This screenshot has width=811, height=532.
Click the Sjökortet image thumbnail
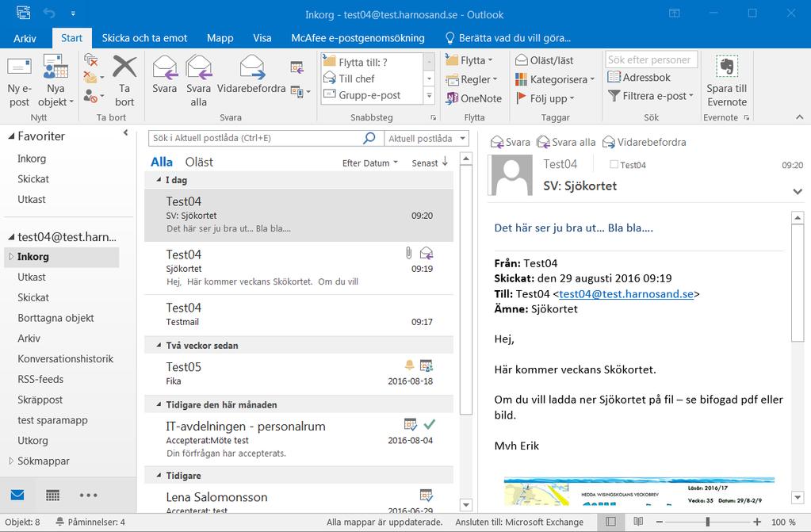coord(639,491)
